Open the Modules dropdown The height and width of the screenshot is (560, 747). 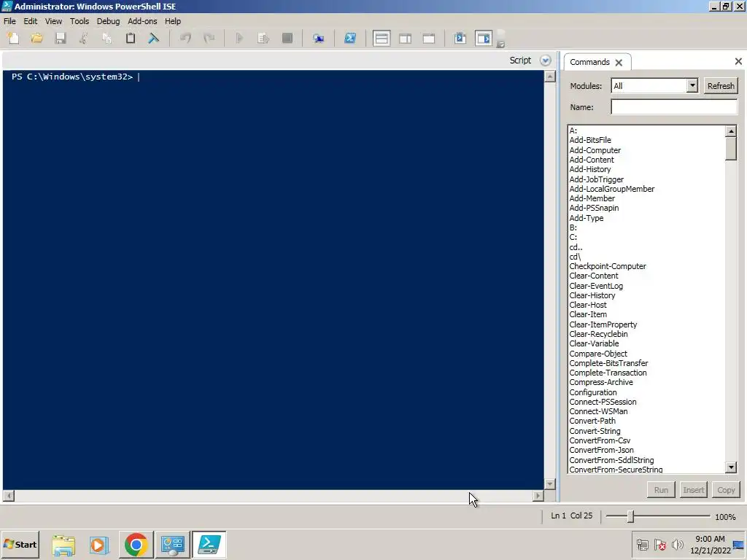pyautogui.click(x=692, y=86)
